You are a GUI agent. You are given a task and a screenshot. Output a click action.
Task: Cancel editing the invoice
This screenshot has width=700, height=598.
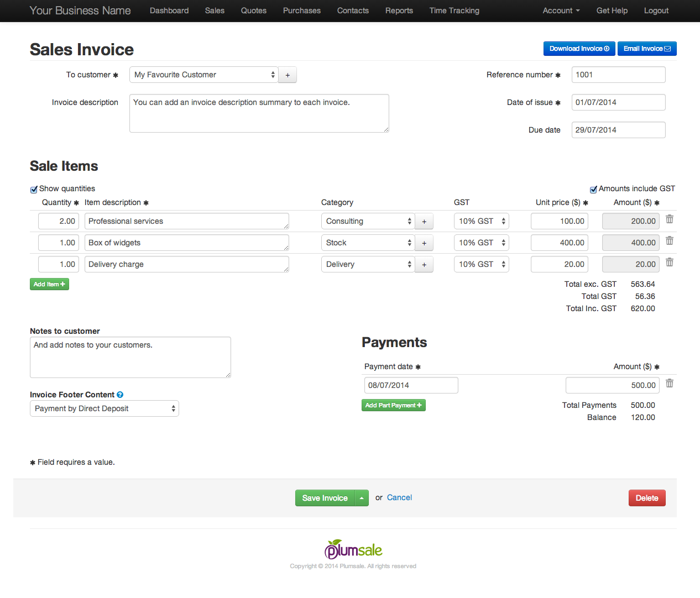click(x=399, y=498)
